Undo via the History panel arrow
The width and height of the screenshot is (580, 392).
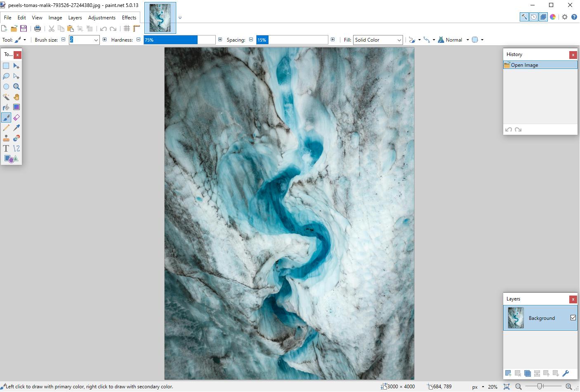(x=509, y=129)
